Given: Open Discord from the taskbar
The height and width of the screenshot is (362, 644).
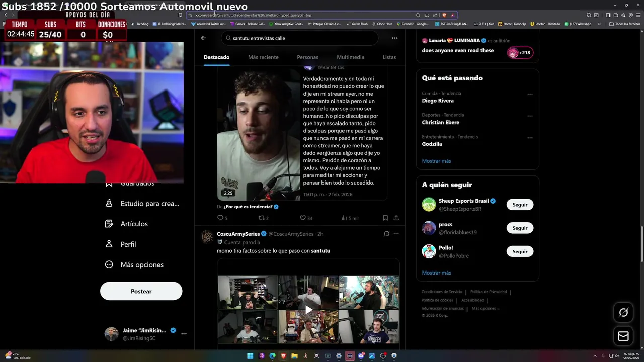Looking at the screenshot, I should click(361, 356).
